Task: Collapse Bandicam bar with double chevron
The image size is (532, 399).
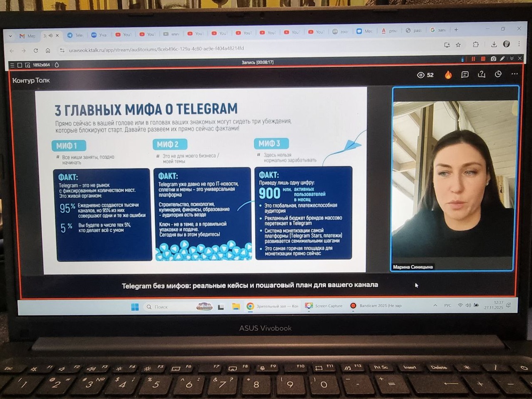Action: 512,58
